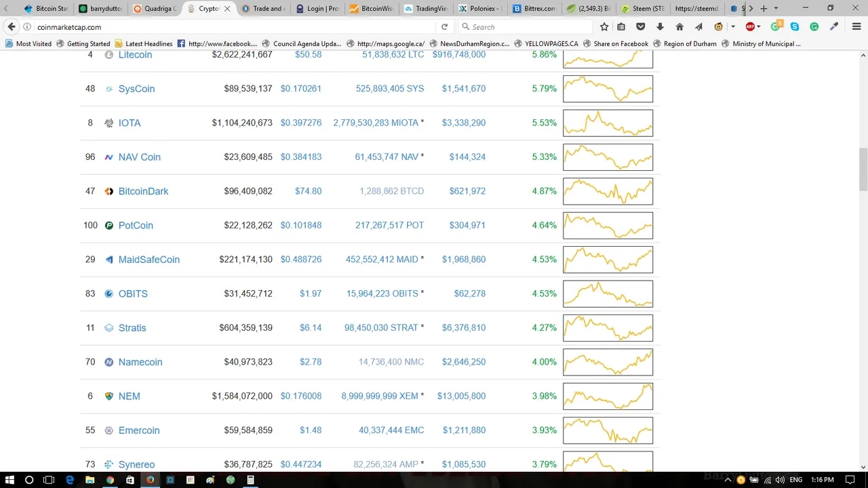Open the MaidSafeCoin link

point(149,260)
